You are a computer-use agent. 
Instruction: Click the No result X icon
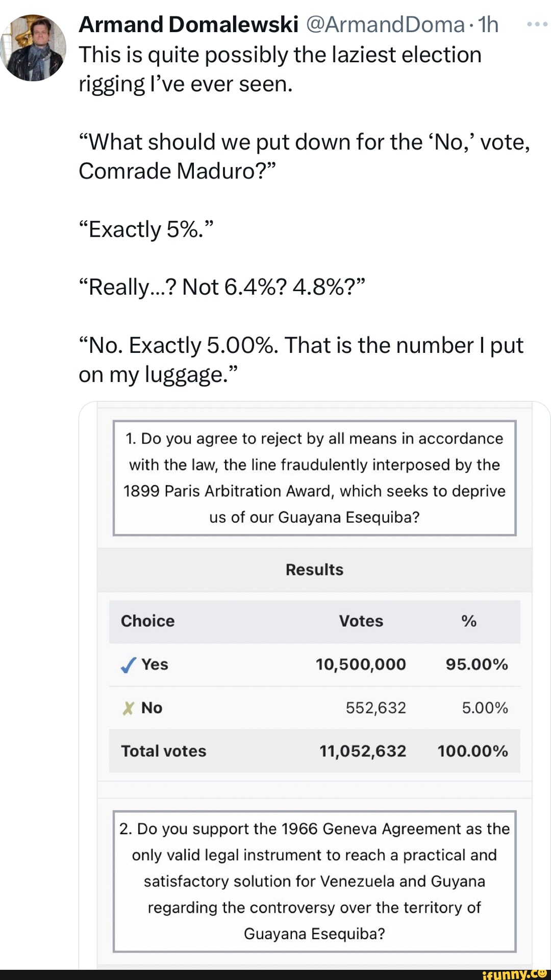(128, 708)
